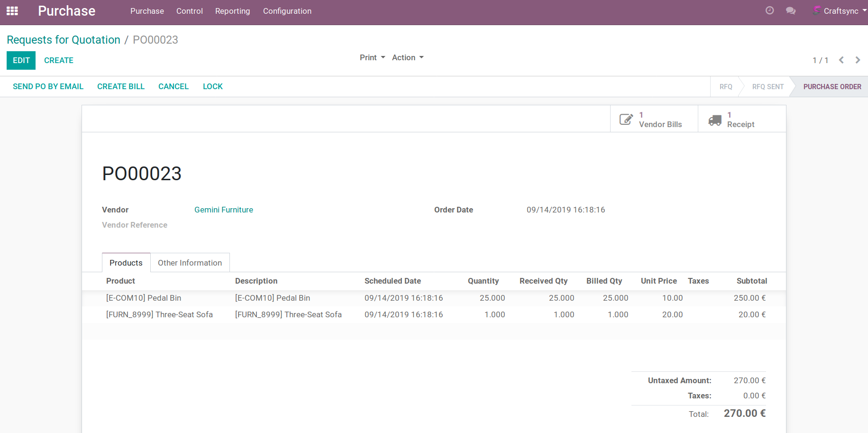868x433 pixels.
Task: Click the EDIT button
Action: click(21, 60)
